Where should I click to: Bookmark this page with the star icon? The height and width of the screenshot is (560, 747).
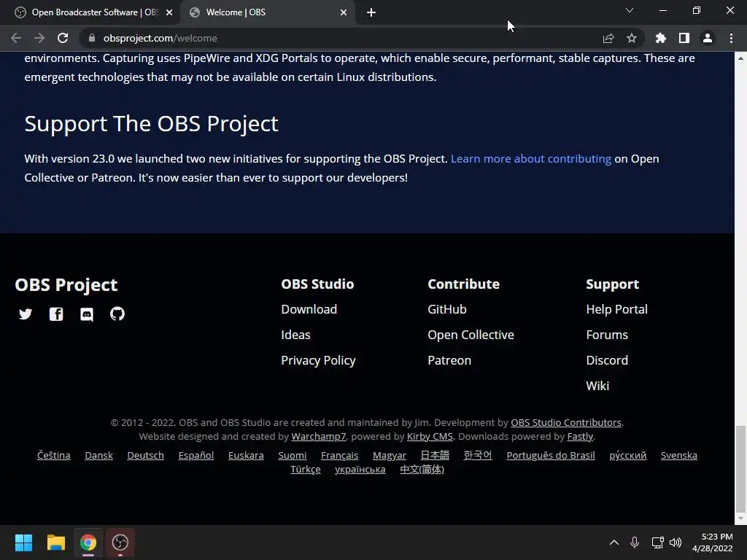[632, 38]
